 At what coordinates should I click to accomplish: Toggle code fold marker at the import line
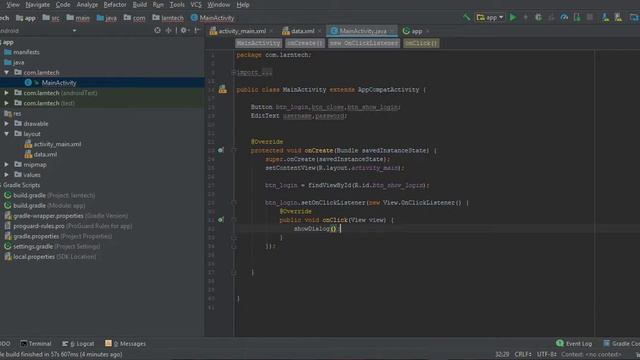(234, 72)
